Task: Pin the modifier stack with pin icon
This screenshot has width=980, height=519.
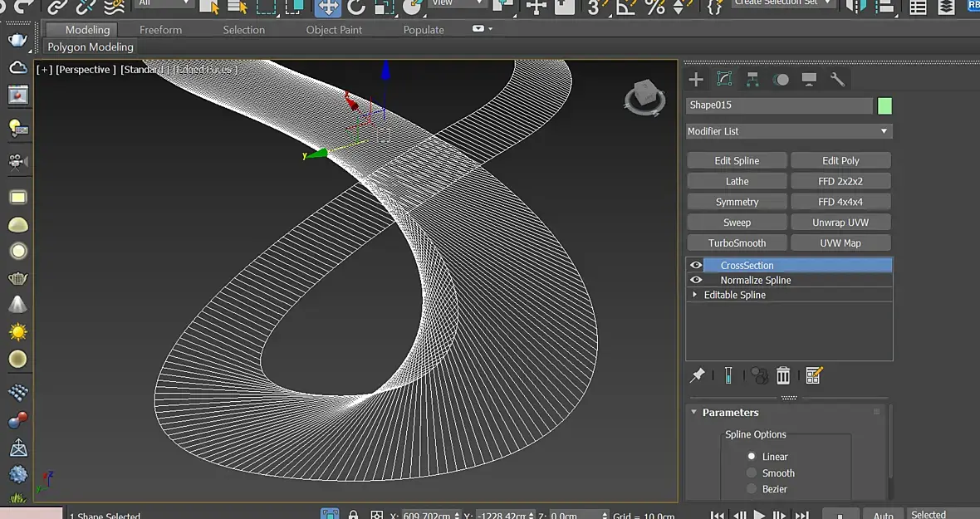Action: point(698,376)
